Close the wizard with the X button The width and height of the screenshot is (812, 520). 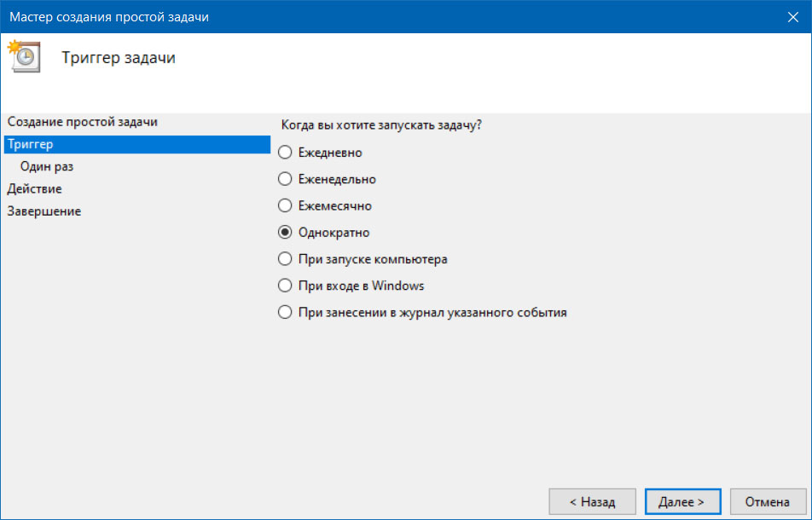click(793, 17)
